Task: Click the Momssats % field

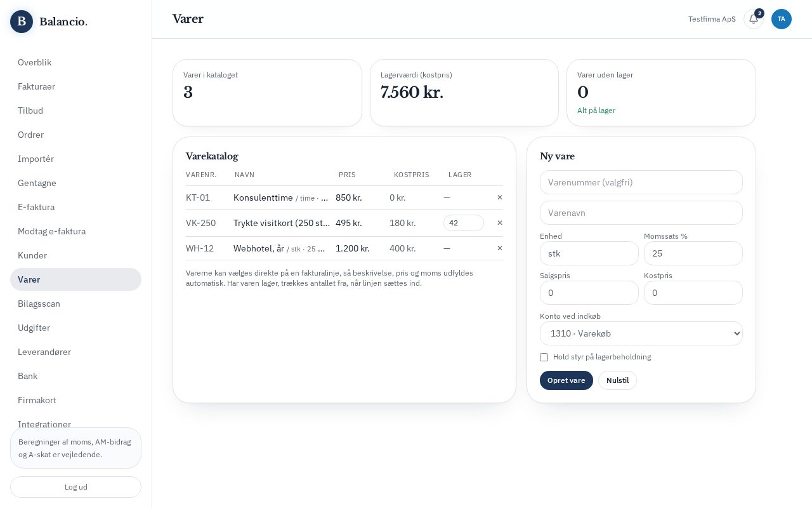Action: click(693, 253)
